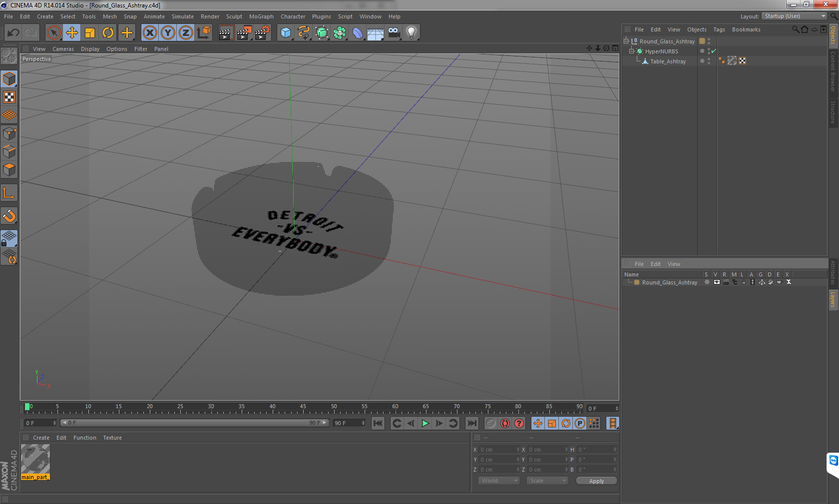Toggle the X axis lock

[149, 33]
